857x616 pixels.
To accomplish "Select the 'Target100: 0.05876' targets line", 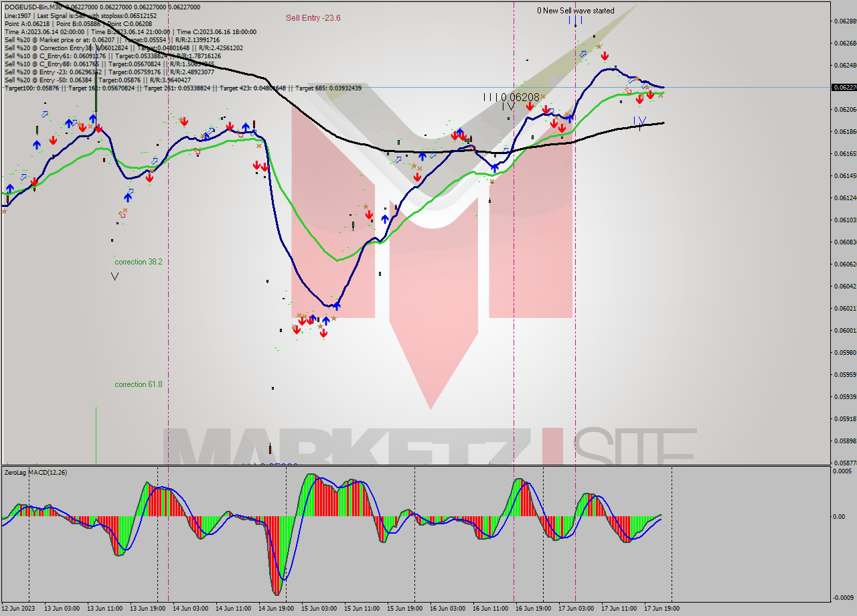I will (x=183, y=88).
